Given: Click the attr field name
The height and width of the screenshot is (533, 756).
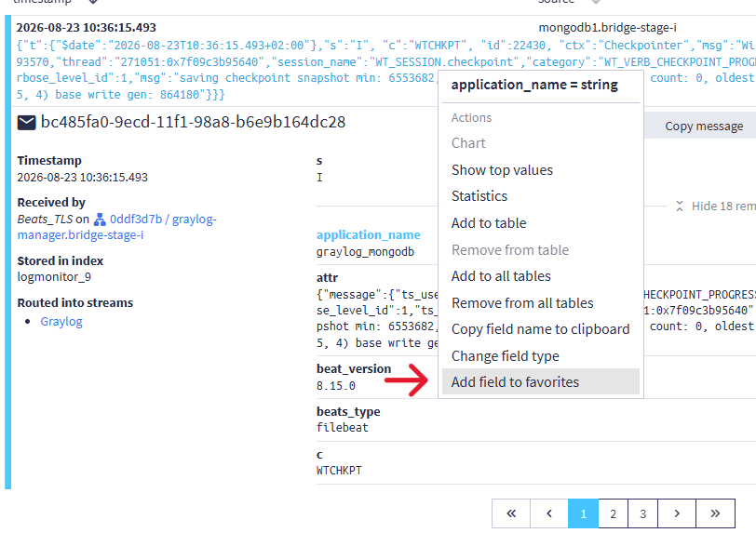Looking at the screenshot, I should coord(327,277).
